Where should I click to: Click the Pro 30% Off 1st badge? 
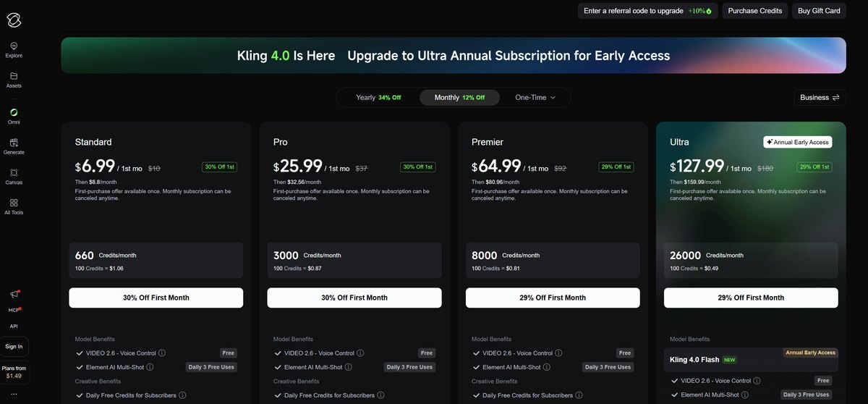tap(417, 167)
